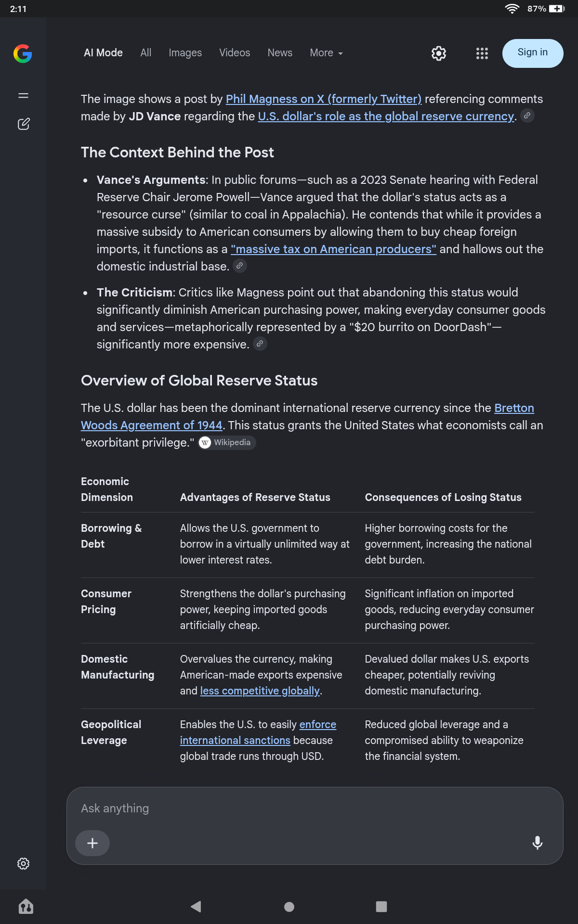Select cell "Strengthens the dollar's purchasing power"
The image size is (578, 924).
(x=263, y=609)
